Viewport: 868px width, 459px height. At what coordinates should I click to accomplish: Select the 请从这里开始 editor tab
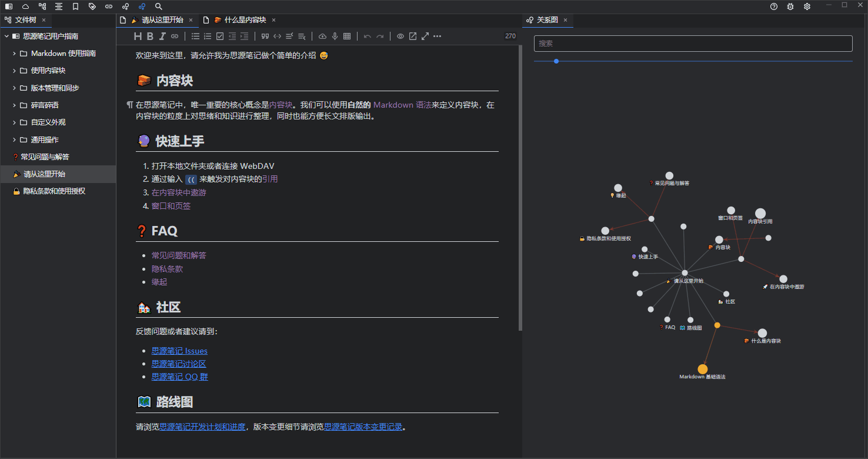[x=157, y=20]
